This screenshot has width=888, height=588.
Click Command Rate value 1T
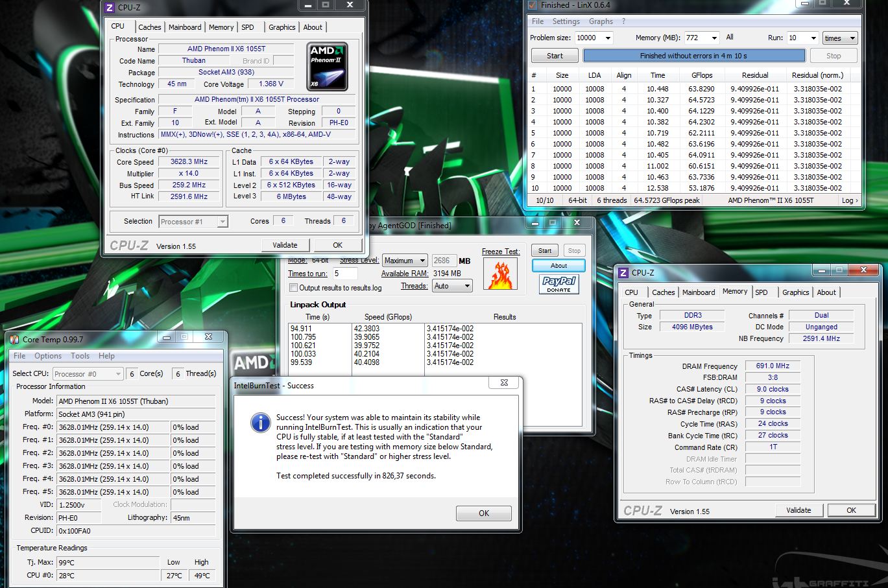pos(773,447)
